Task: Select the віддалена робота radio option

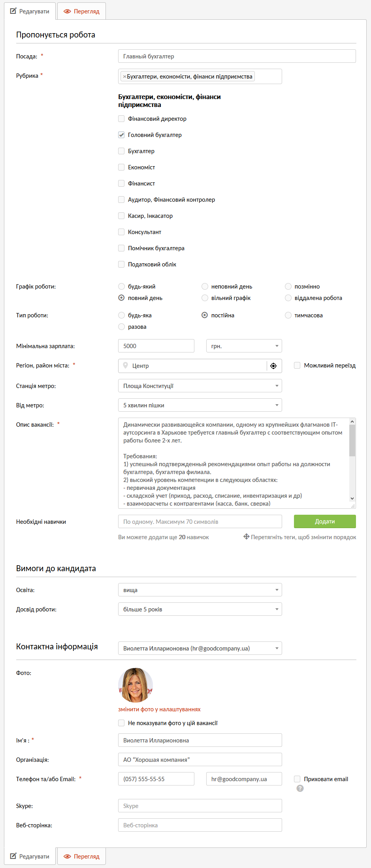Action: (x=288, y=298)
